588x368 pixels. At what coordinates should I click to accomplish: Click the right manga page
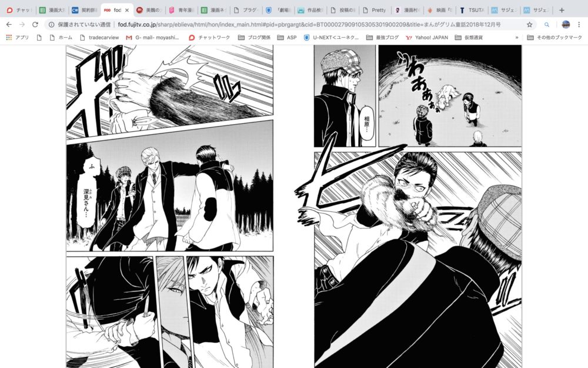click(417, 207)
